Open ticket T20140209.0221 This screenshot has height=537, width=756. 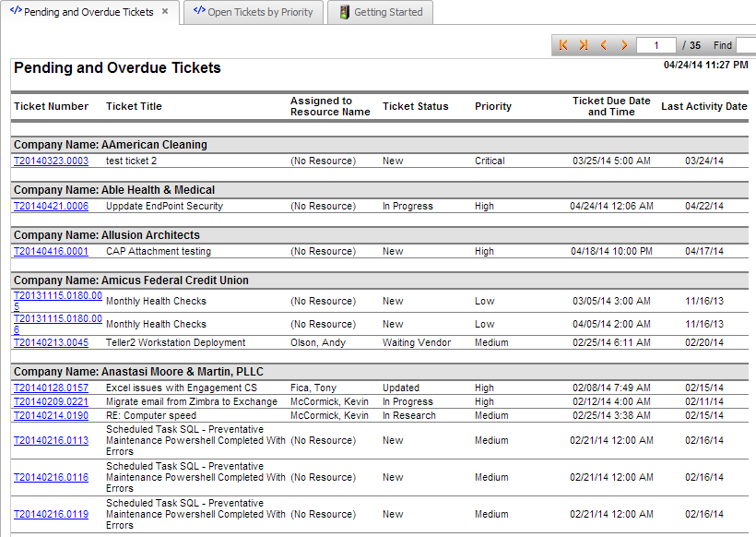(x=51, y=402)
